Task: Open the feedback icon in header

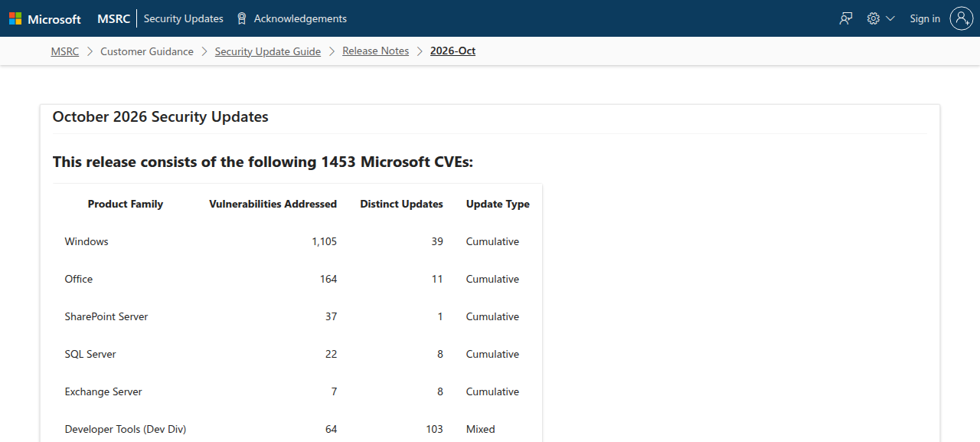Action: (x=846, y=18)
